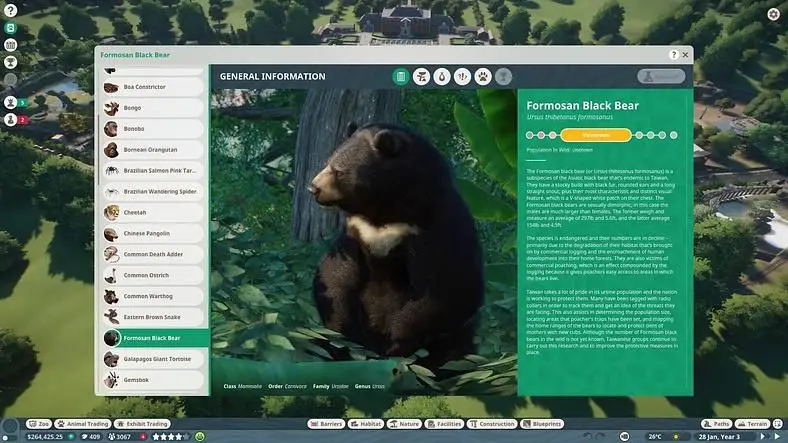Click the $264,425.25 cash balance

point(45,437)
